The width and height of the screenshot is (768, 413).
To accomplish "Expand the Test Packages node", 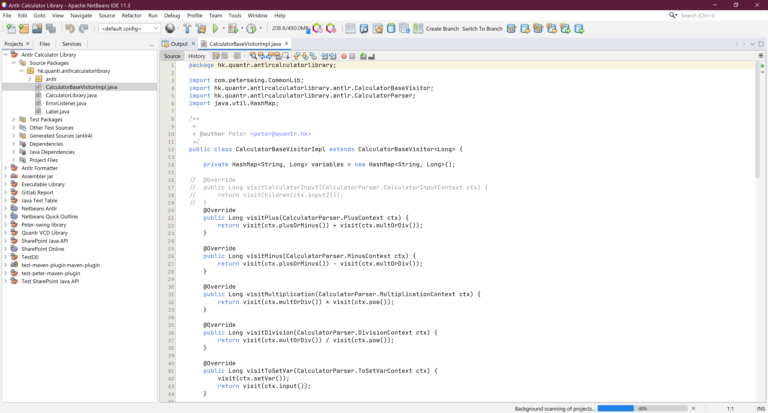I will click(14, 120).
